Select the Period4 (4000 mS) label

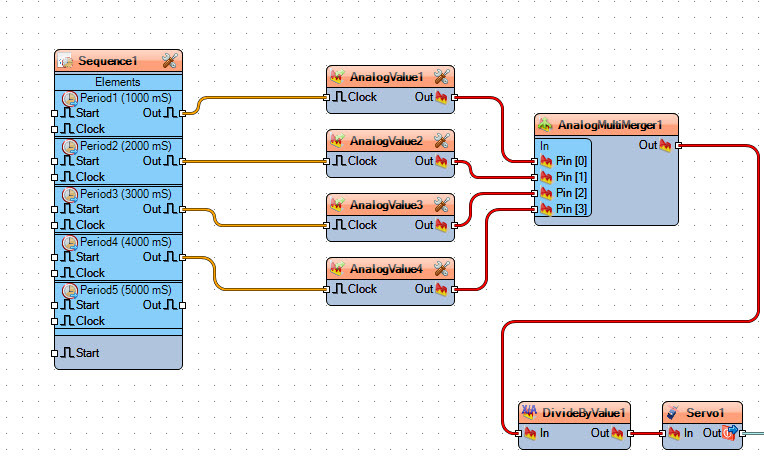(126, 242)
